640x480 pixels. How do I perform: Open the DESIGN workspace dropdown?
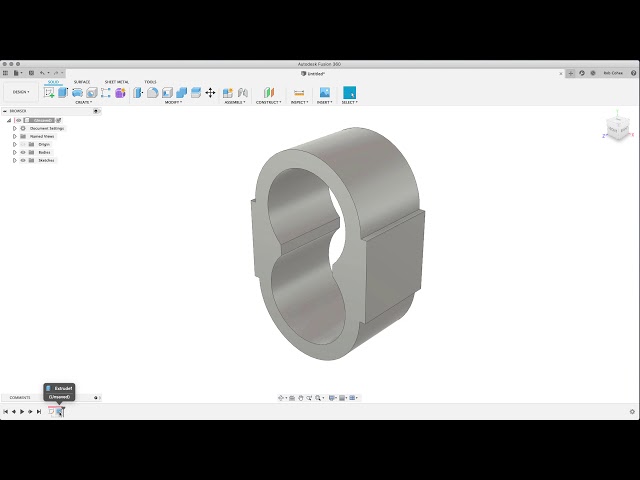(x=21, y=92)
